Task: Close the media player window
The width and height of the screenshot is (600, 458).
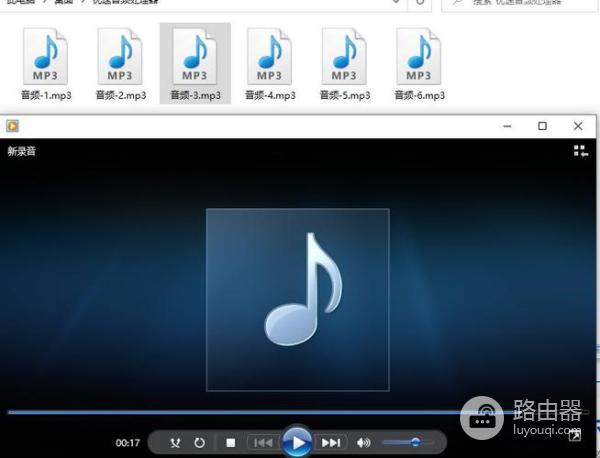Action: click(x=578, y=126)
